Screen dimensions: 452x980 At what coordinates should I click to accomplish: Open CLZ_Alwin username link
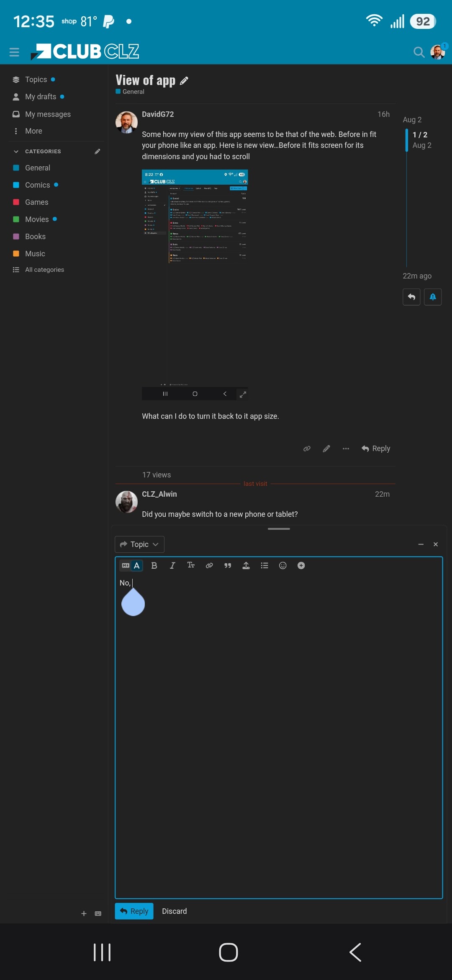(159, 494)
